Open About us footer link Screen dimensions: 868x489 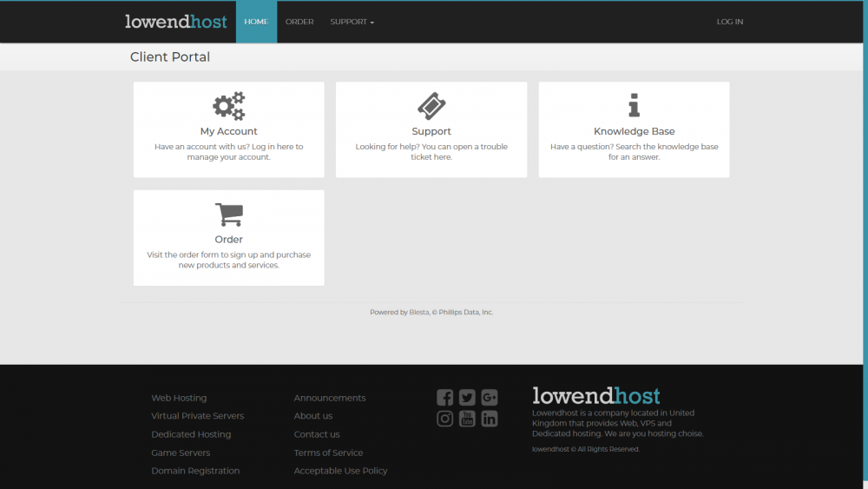(312, 416)
